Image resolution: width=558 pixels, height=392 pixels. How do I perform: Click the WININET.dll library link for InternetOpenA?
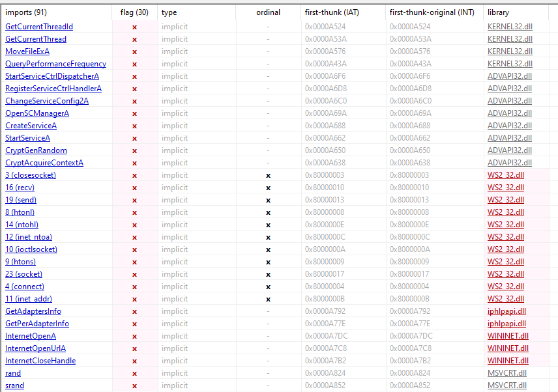(x=508, y=336)
